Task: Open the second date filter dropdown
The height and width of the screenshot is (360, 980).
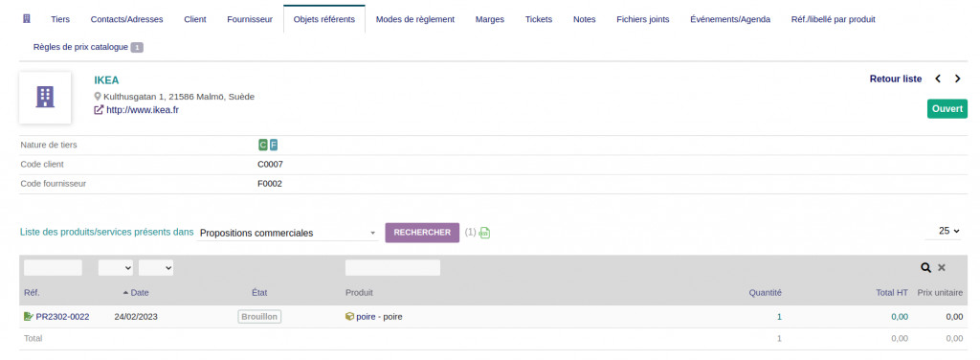Action: coord(156,267)
